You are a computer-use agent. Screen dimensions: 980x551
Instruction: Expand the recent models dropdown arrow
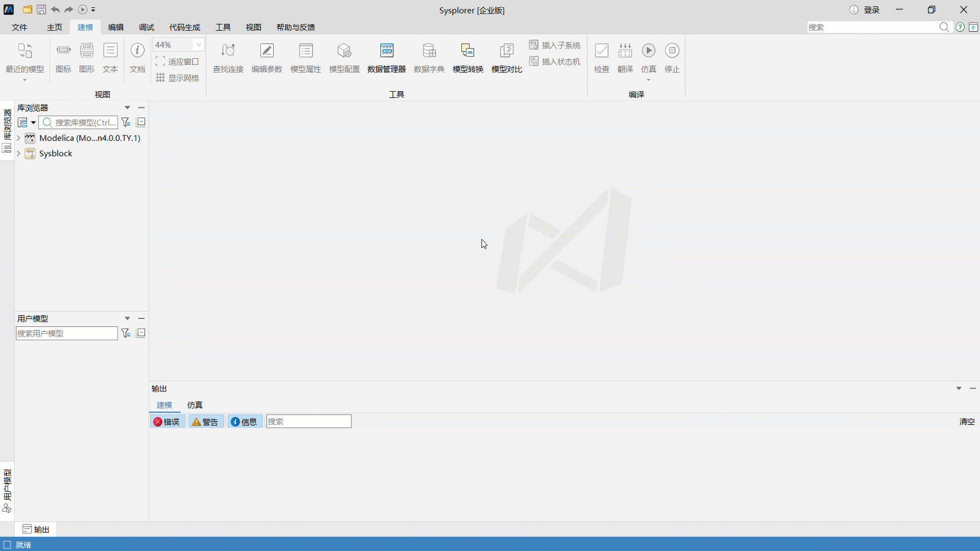click(24, 80)
